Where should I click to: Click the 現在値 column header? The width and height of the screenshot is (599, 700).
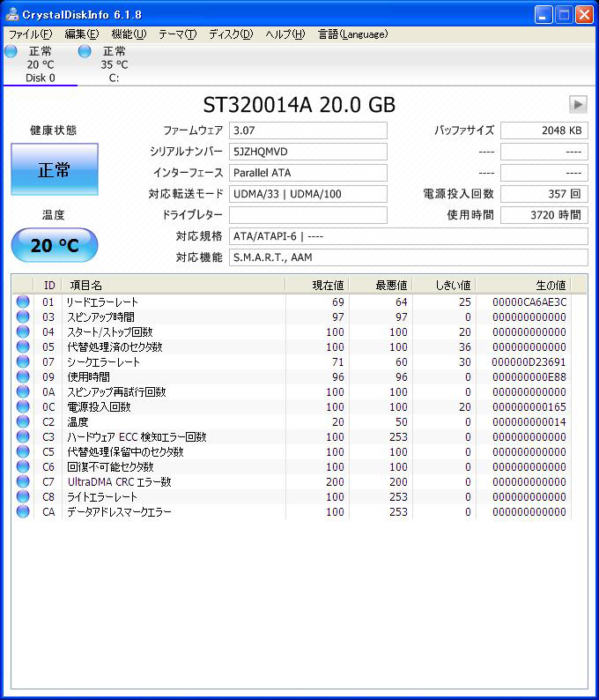click(x=317, y=286)
